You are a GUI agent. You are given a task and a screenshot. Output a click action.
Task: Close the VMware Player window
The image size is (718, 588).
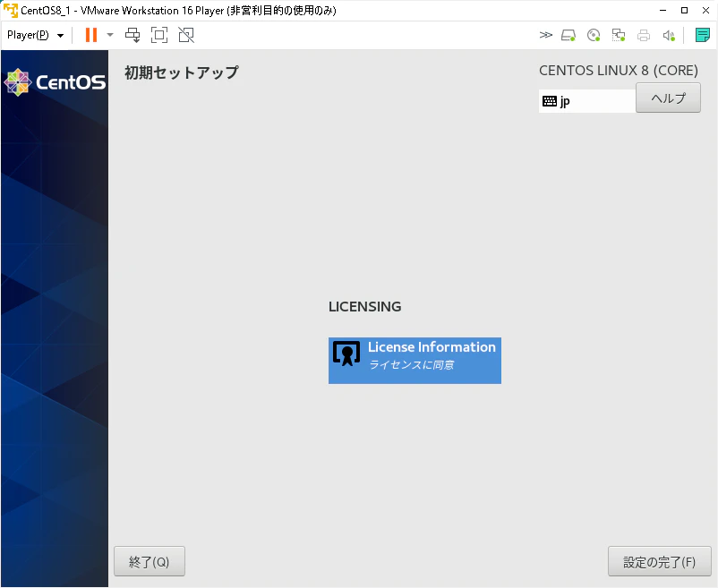(705, 10)
